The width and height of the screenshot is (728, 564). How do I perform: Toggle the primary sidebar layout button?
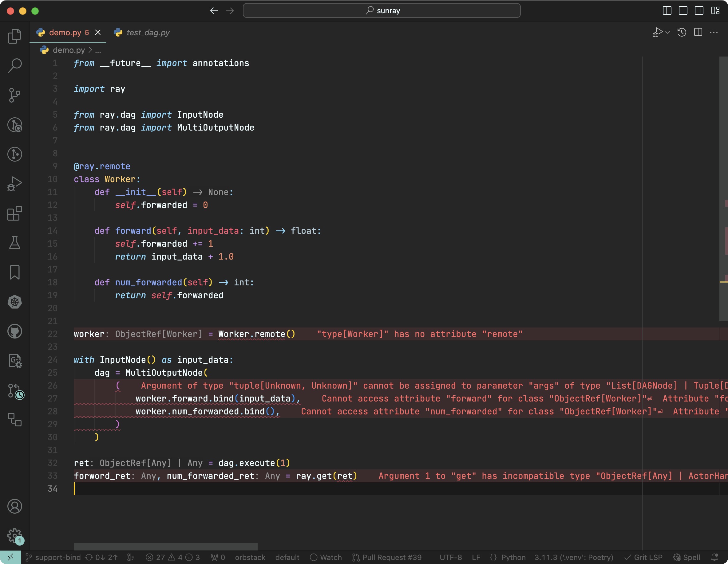[x=667, y=11]
